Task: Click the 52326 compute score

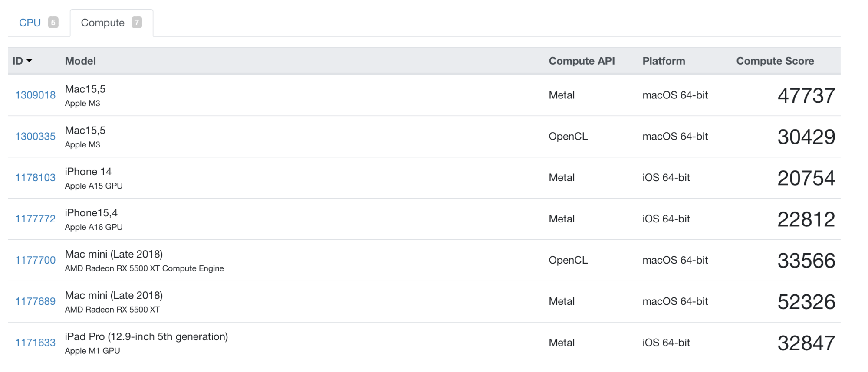Action: [806, 302]
